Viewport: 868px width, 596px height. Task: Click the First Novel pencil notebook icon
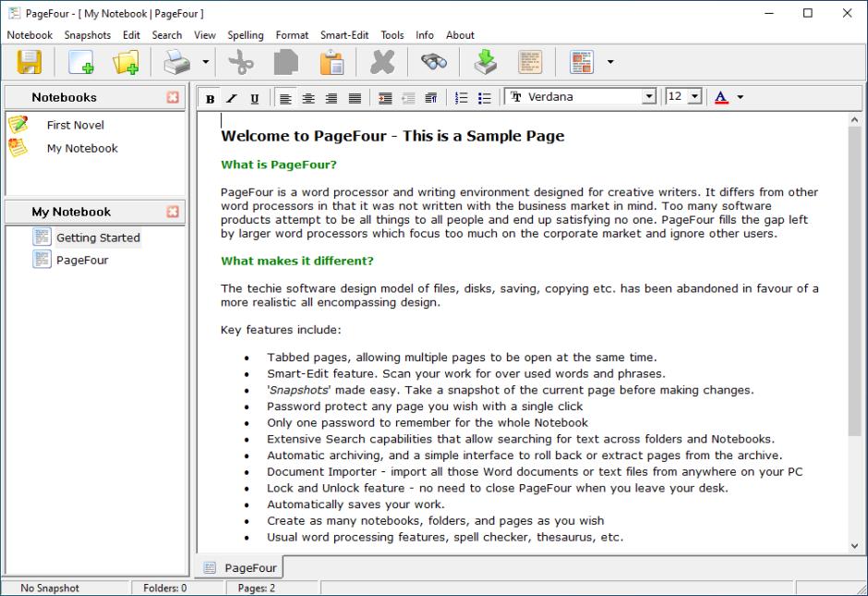[18, 124]
